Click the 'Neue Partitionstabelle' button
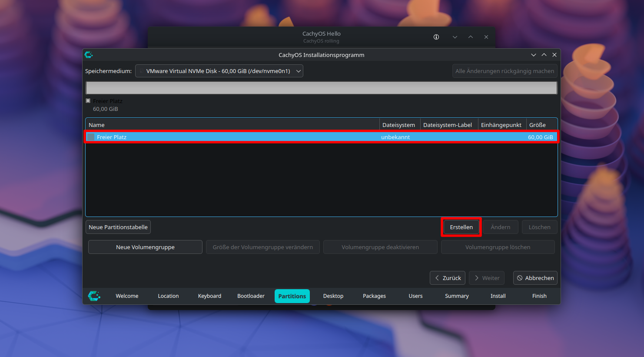Screen dimensions: 644x357 (x=118, y=227)
